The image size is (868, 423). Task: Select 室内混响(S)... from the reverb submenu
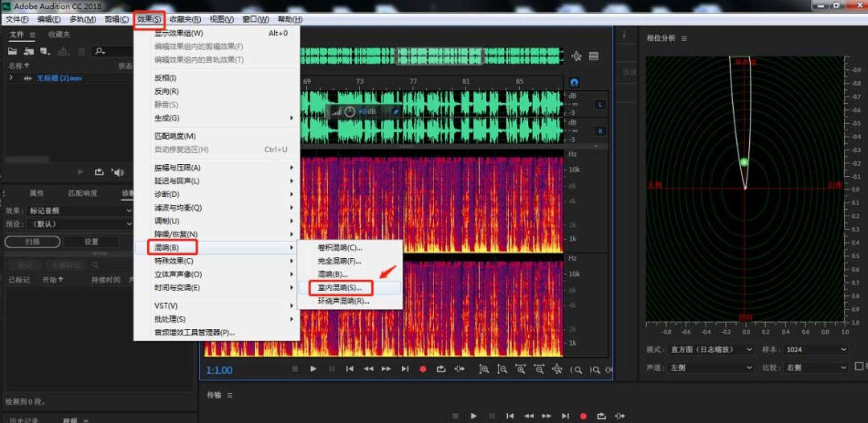[x=340, y=287]
